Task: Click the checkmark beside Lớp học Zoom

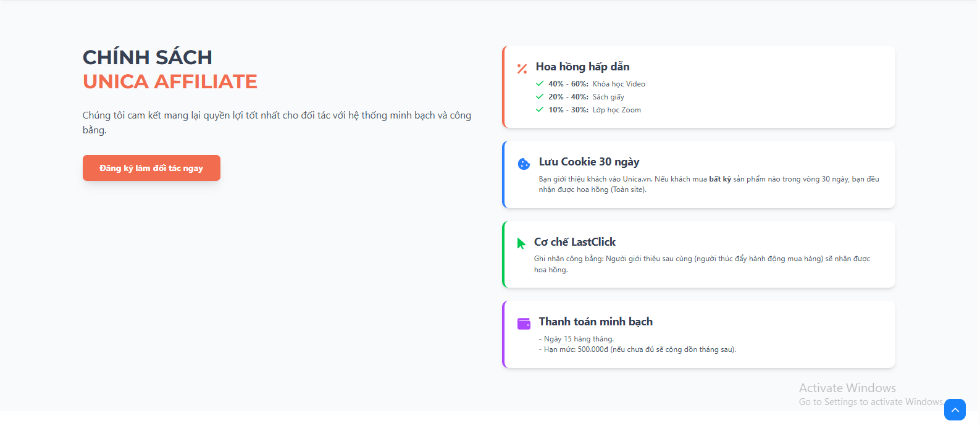Action: tap(540, 109)
